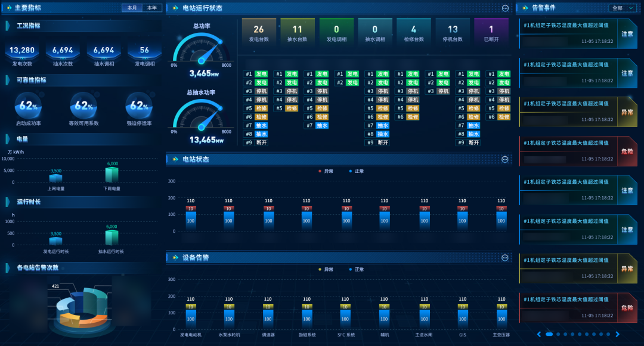This screenshot has width=644, height=346.
Task: Expand the 工况指标 section header
Action: click(29, 26)
